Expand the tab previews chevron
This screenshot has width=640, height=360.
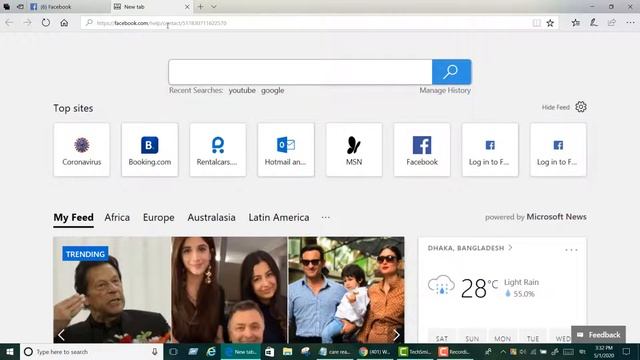213,7
